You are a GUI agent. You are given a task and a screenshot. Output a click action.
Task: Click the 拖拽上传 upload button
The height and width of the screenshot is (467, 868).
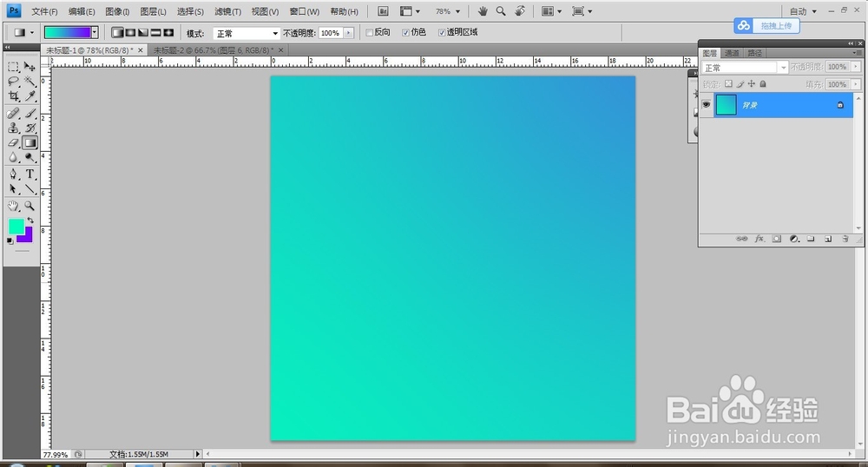[766, 25]
